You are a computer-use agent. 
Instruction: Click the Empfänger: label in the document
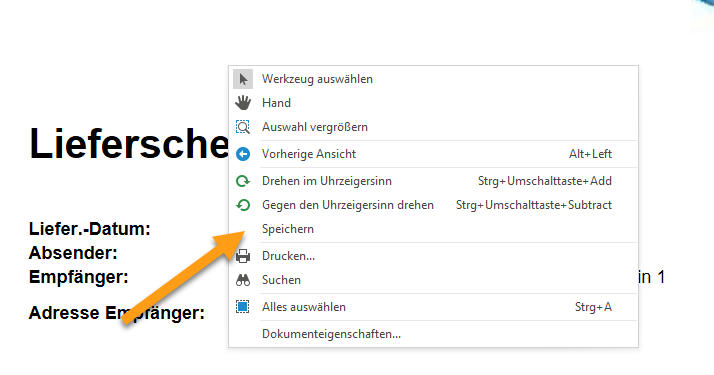(79, 277)
